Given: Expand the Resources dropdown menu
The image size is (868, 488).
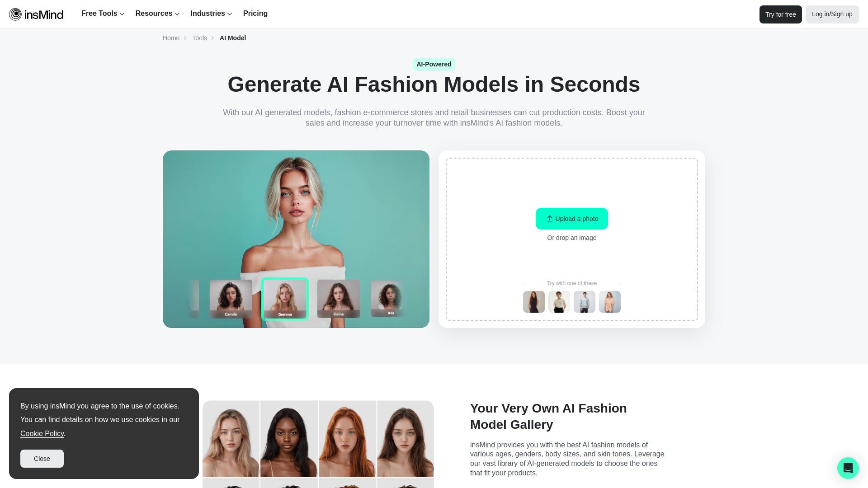Looking at the screenshot, I should pos(157,13).
